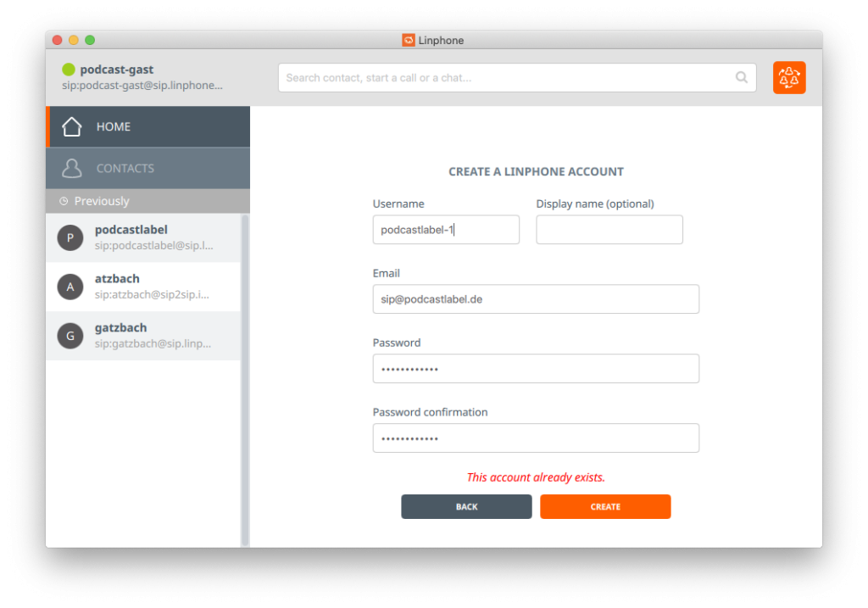
Task: Click into the Email field
Action: 536,298
